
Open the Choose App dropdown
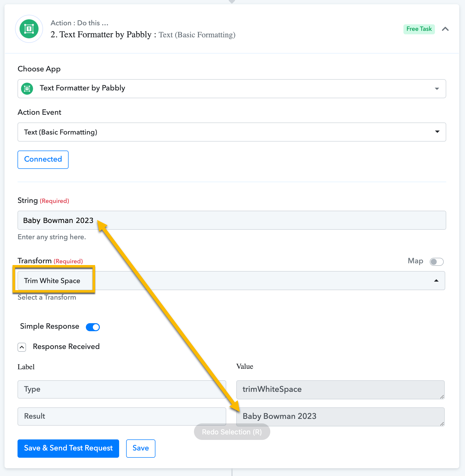coord(232,89)
